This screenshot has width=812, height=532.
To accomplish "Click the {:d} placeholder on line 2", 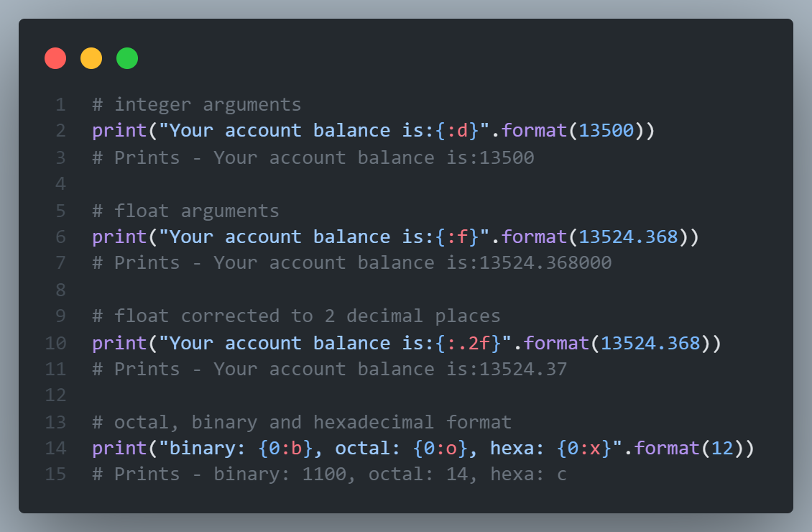I will 457,131.
